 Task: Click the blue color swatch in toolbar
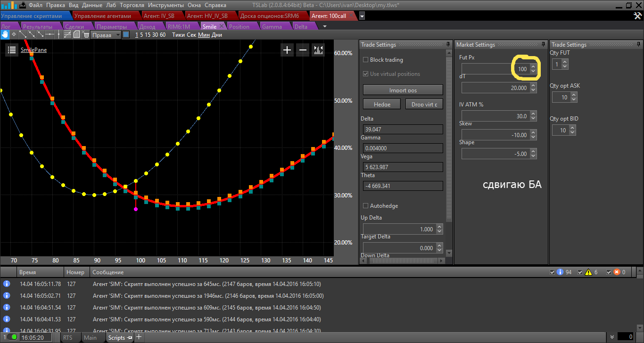126,34
